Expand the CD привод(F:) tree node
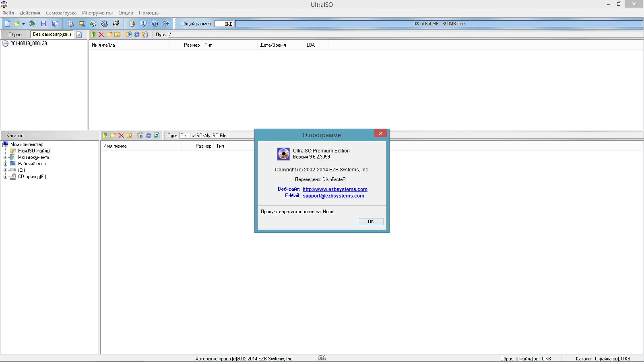 [6, 177]
